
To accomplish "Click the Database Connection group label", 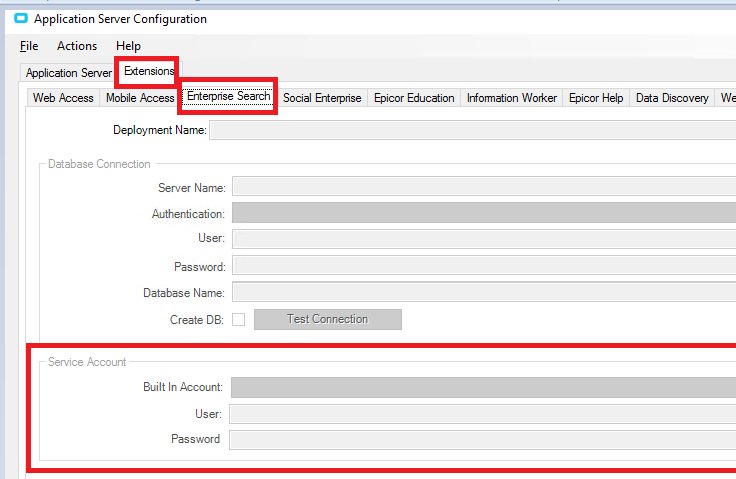I will pos(99,164).
